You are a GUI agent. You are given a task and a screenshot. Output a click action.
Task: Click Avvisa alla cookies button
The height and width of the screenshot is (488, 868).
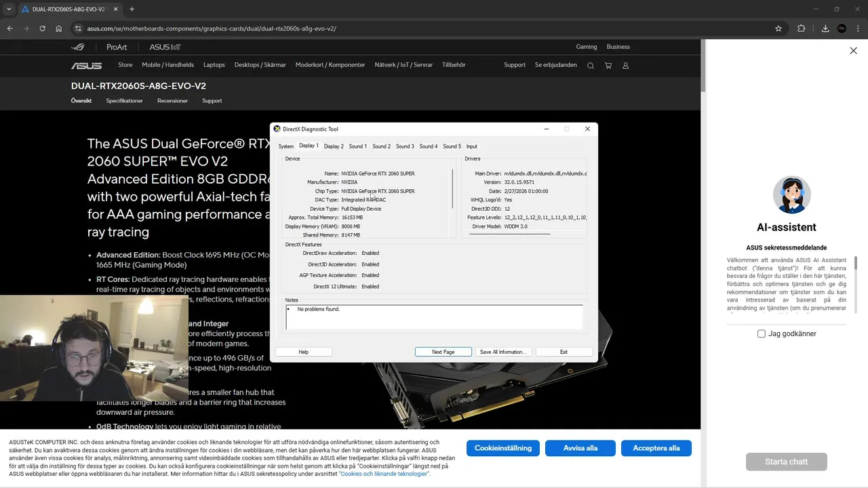580,448
